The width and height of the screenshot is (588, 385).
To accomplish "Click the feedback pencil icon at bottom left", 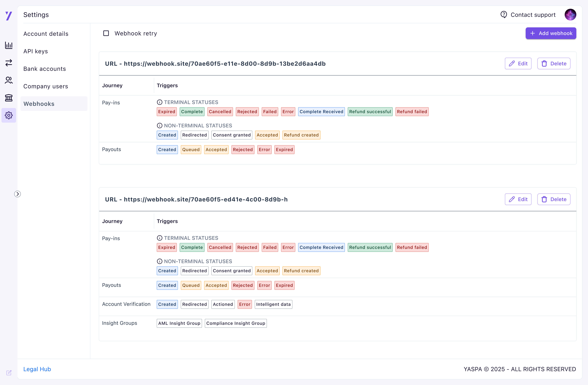I will coord(9,373).
